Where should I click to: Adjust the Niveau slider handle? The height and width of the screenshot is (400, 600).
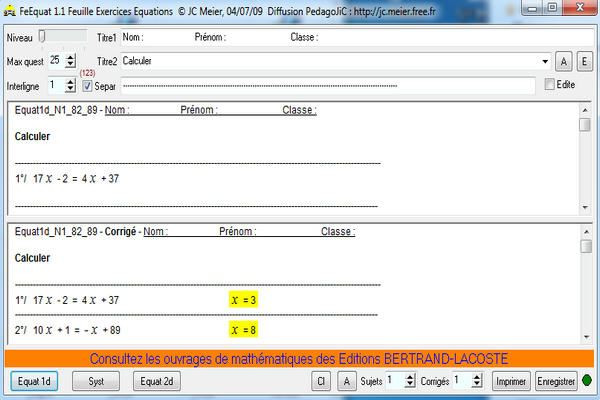click(42, 37)
